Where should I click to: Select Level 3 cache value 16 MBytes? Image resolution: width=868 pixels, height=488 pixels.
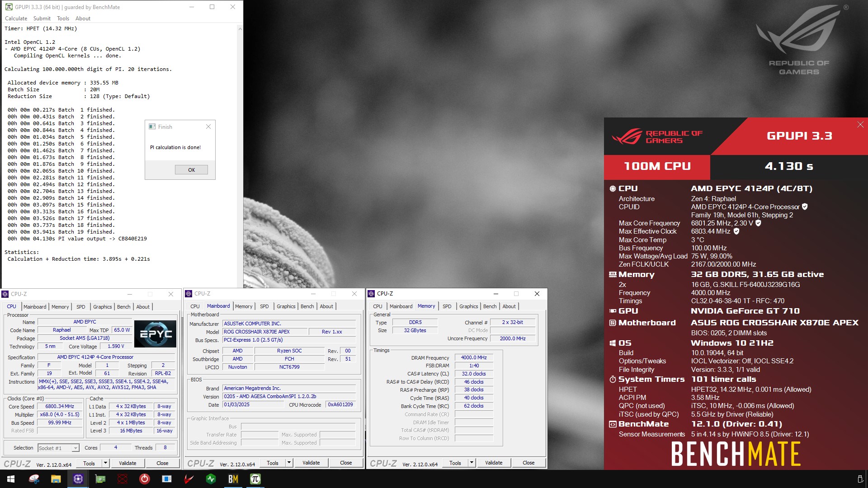pos(131,431)
